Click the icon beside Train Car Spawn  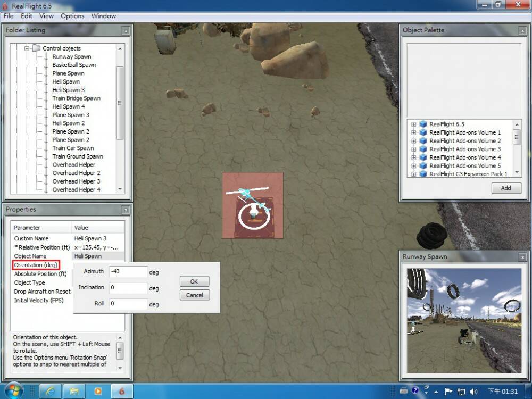(46, 148)
